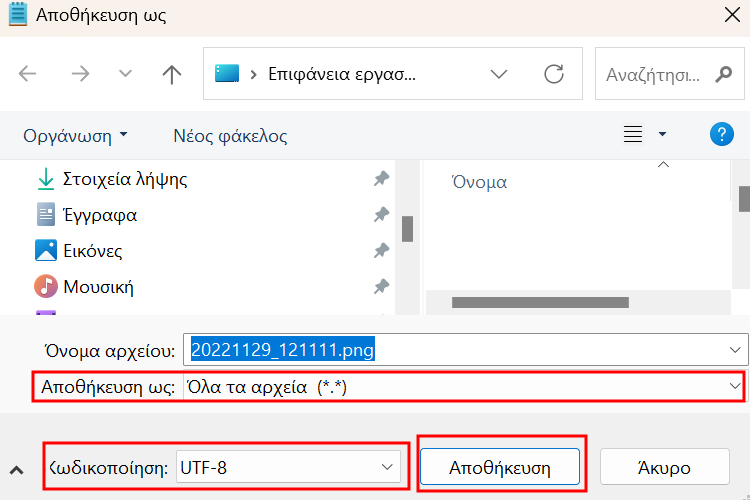Open the Οργάνωση menu
This screenshot has width=750, height=500.
[76, 136]
